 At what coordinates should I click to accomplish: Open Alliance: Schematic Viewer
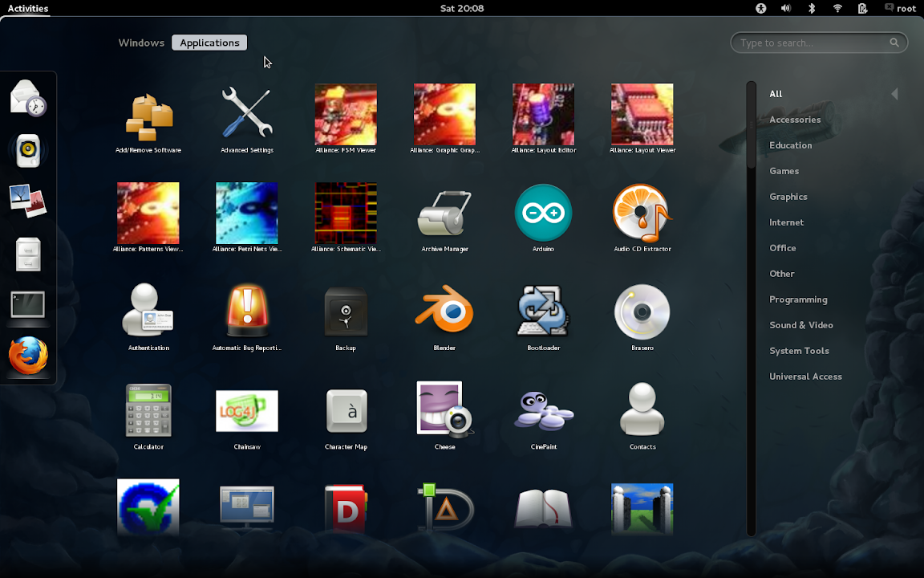[x=346, y=217]
